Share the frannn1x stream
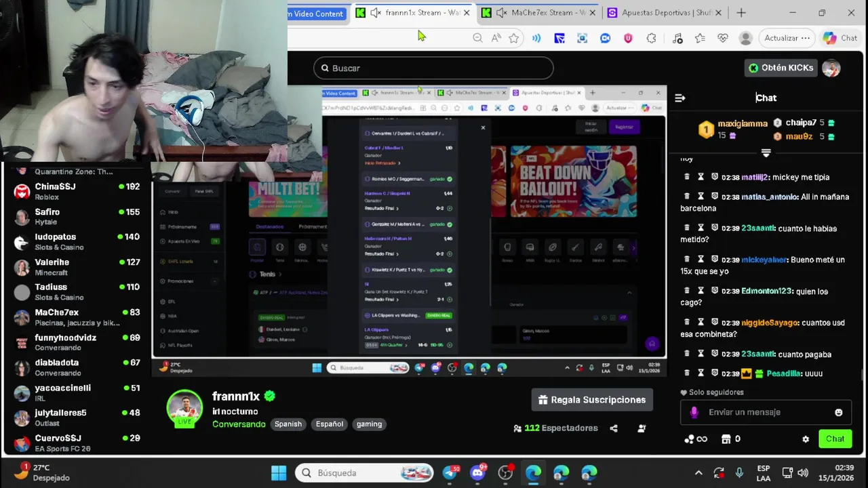This screenshot has height=488, width=868. [x=614, y=428]
